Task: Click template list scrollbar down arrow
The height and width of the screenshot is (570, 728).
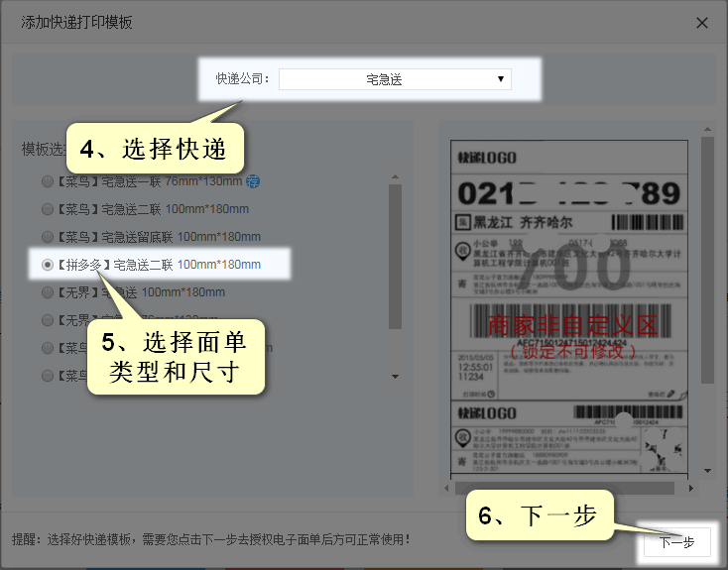Action: [395, 377]
